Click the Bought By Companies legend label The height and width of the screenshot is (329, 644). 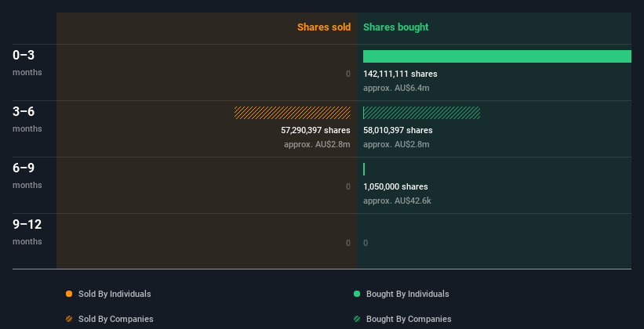tap(409, 319)
